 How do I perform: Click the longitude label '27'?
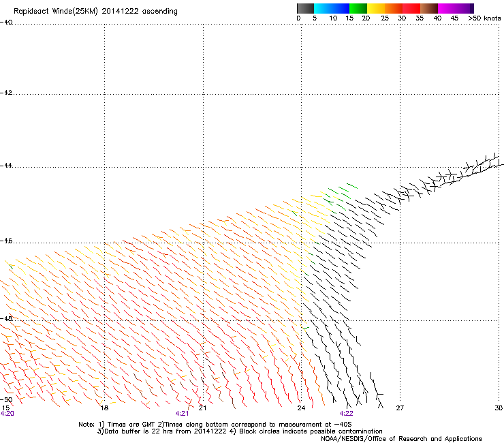(400, 408)
